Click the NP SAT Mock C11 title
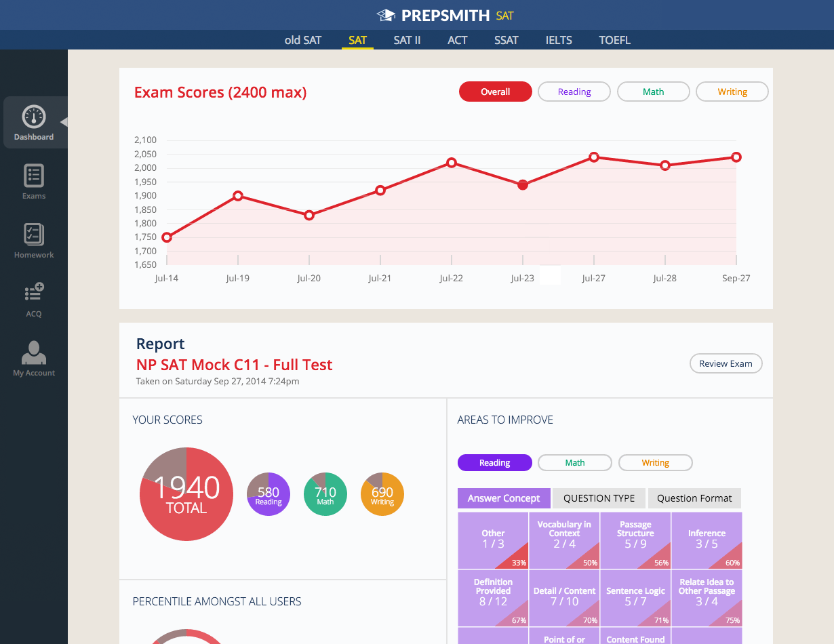Viewport: 834px width, 644px height. coord(235,365)
